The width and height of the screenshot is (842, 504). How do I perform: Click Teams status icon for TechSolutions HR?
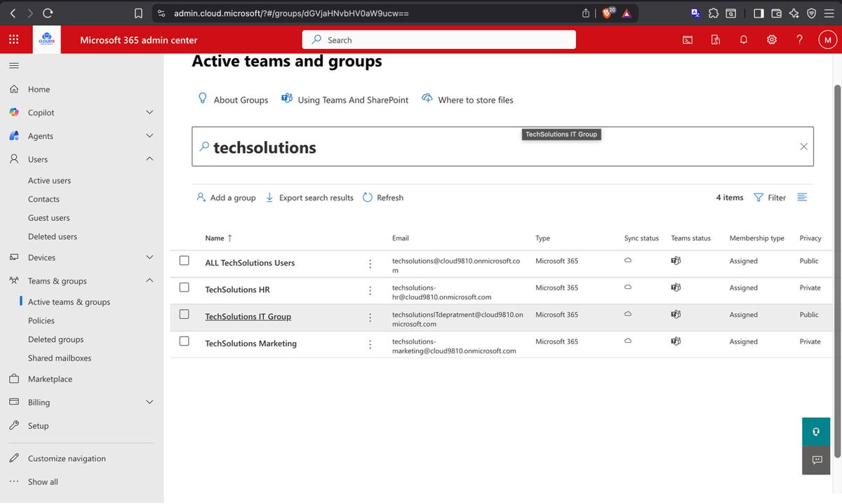(676, 287)
